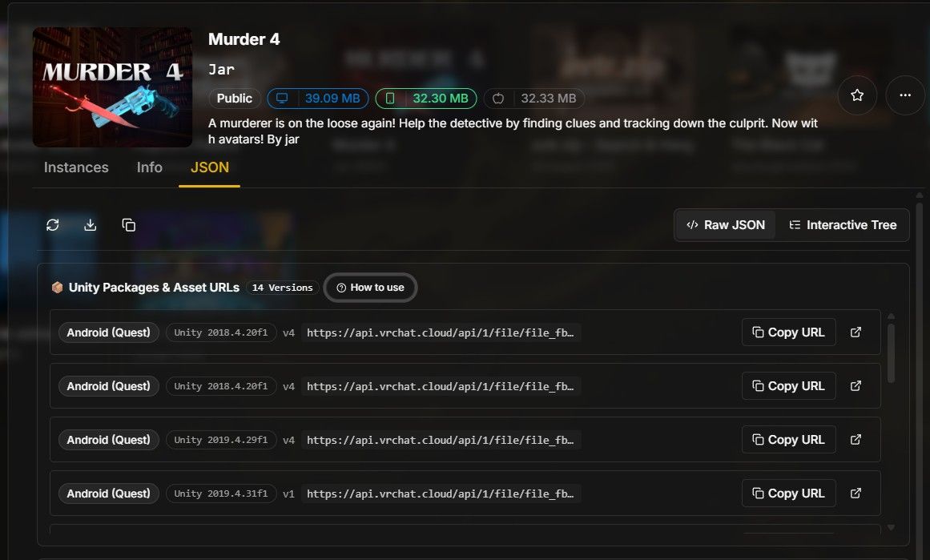Open the How to use help
Viewport: 930px width, 560px height.
point(370,288)
